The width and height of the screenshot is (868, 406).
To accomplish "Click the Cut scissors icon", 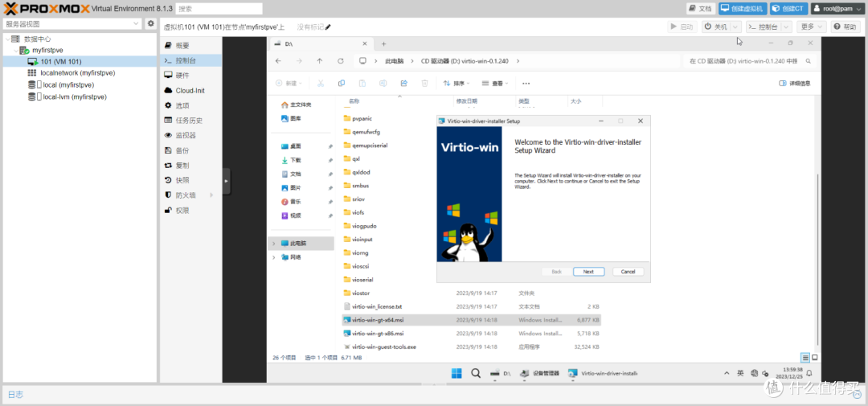I will 320,83.
